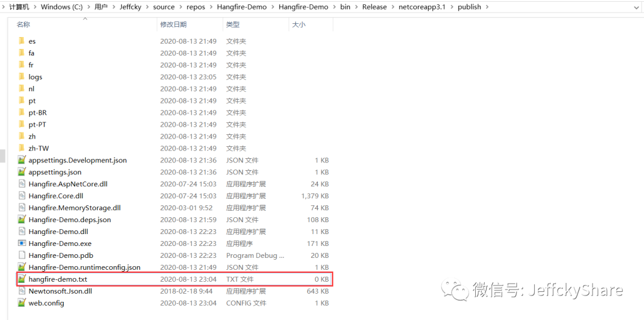Go to netcoreapp3.1 breadcrumb segment
The width and height of the screenshot is (644, 320).
pos(422,7)
